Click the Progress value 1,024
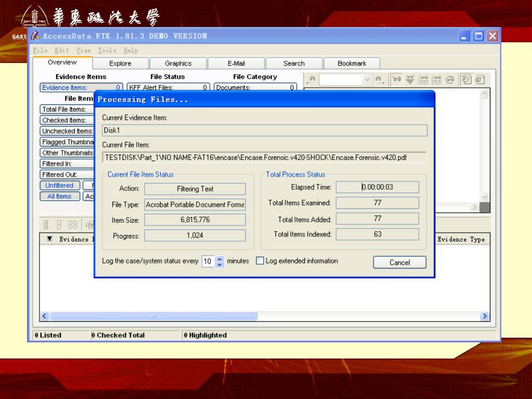 (x=195, y=235)
